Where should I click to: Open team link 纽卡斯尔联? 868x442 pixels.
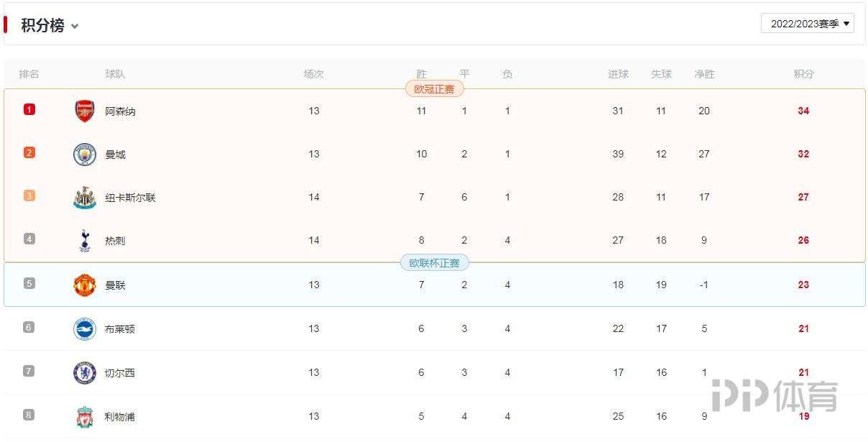coord(130,198)
